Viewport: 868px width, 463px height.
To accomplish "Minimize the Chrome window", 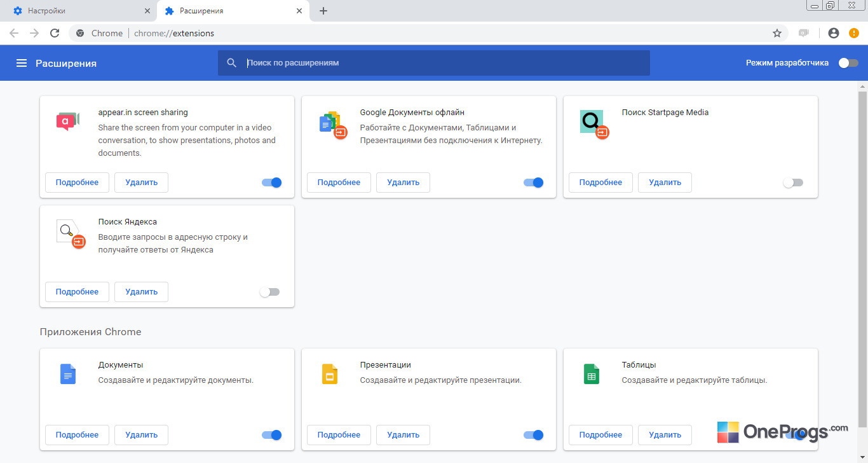I will coord(815,6).
